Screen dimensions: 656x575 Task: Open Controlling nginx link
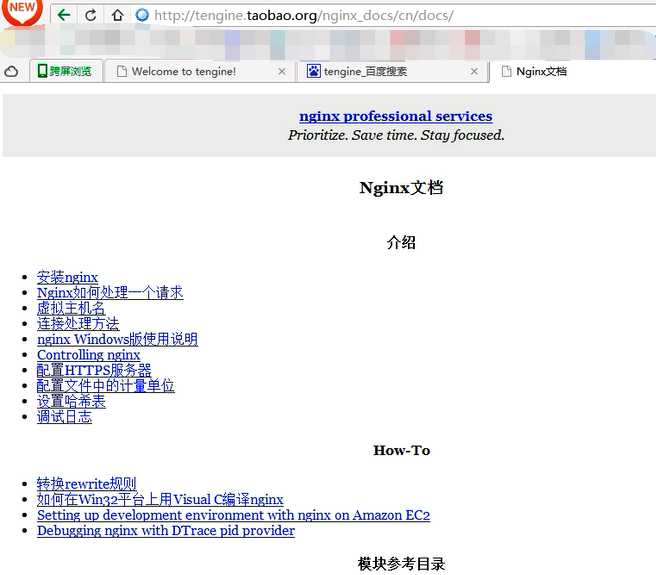(89, 354)
